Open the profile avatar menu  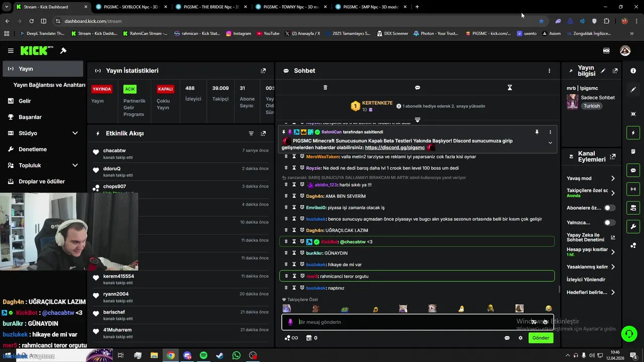tap(625, 51)
